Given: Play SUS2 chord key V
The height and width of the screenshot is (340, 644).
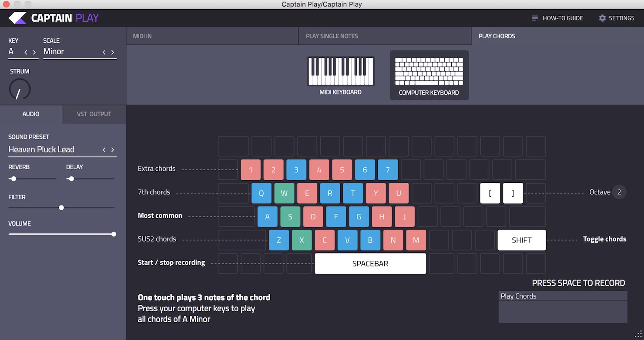Looking at the screenshot, I should [x=348, y=240].
